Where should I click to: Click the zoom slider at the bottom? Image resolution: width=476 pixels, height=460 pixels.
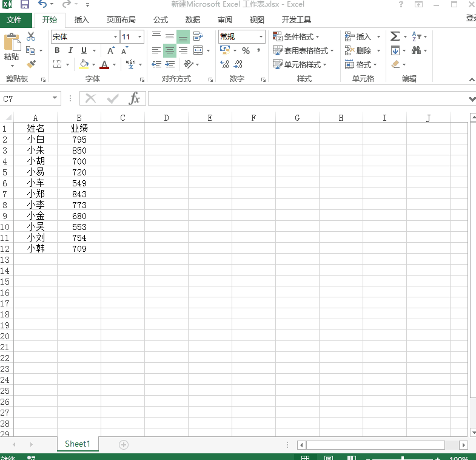point(402,458)
